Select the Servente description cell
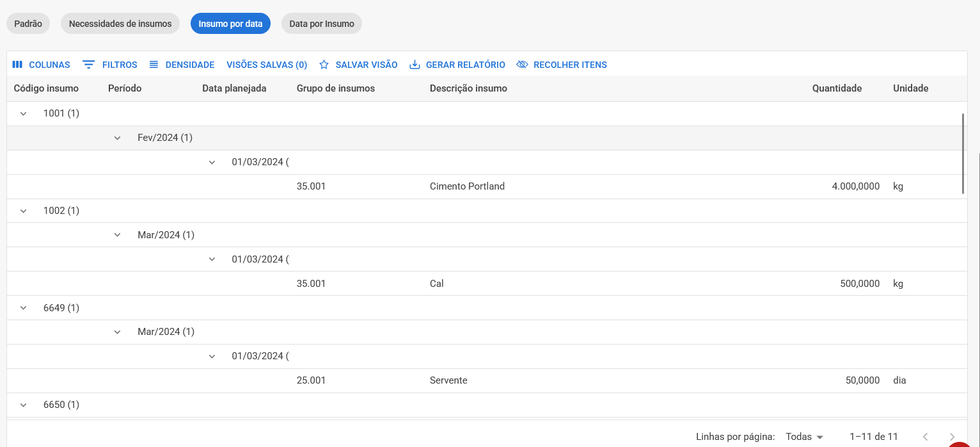The height and width of the screenshot is (447, 980). pyautogui.click(x=448, y=380)
